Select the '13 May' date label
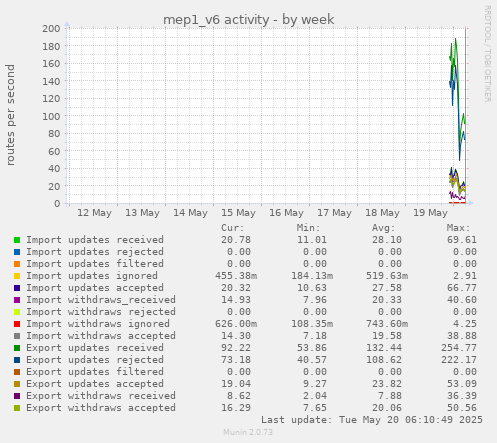The width and height of the screenshot is (497, 443). point(142,213)
